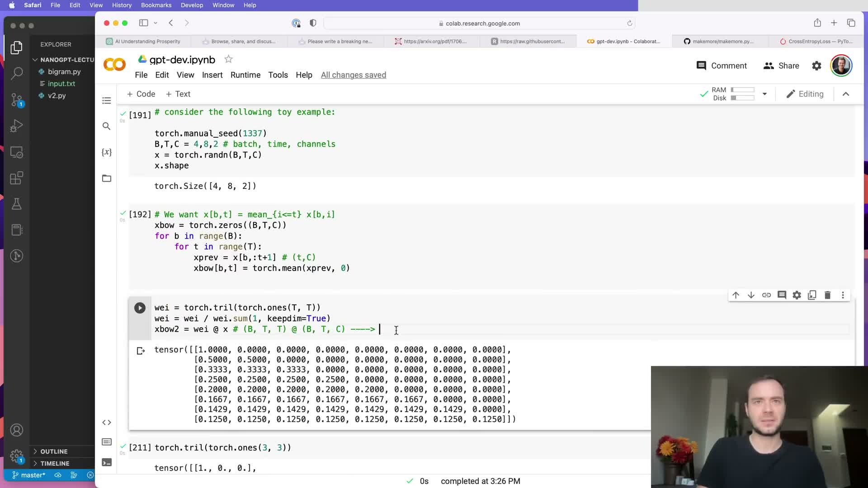This screenshot has width=868, height=488.
Task: Click All changes saved link
Action: pyautogui.click(x=353, y=75)
